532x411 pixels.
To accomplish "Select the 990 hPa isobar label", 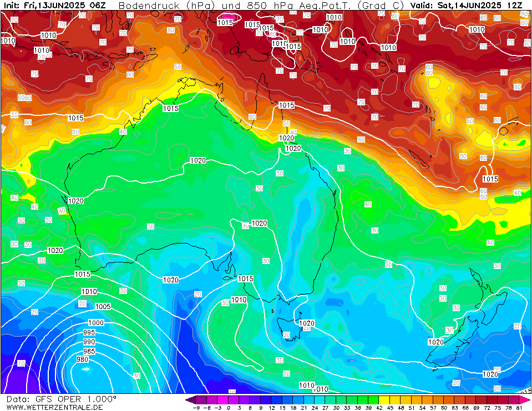I will point(89,342).
